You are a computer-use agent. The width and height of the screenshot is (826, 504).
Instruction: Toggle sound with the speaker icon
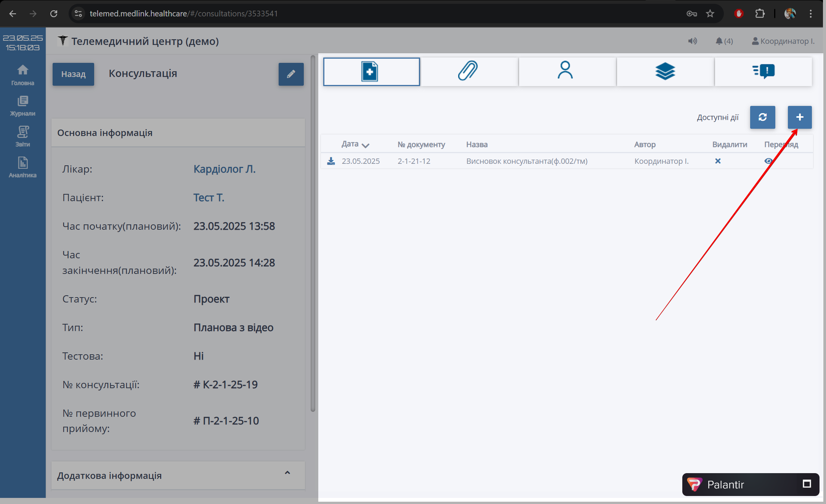(692, 41)
